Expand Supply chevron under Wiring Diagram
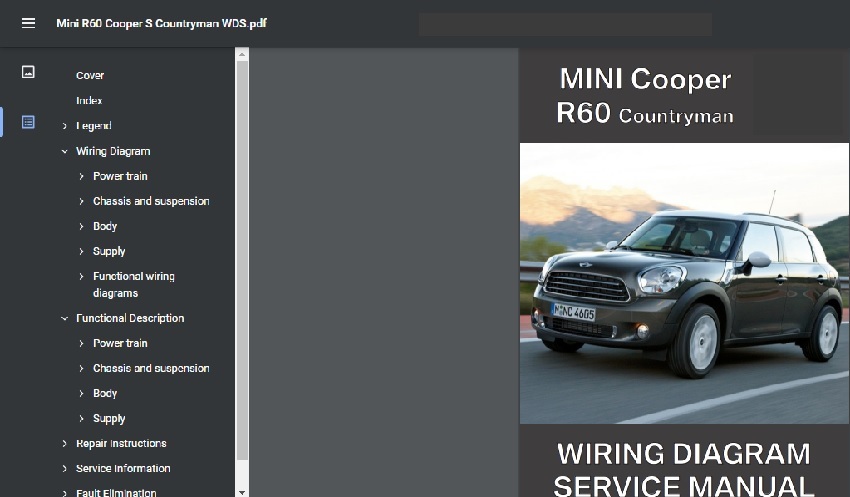 pyautogui.click(x=81, y=251)
